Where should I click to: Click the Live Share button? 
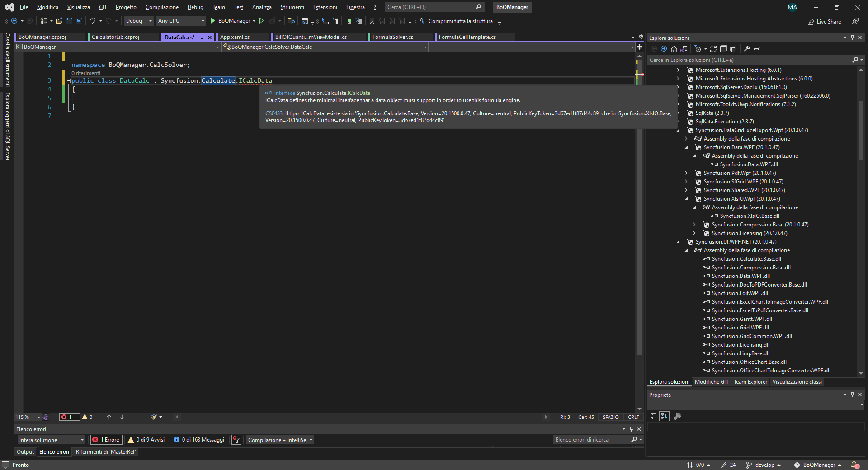[x=825, y=22]
